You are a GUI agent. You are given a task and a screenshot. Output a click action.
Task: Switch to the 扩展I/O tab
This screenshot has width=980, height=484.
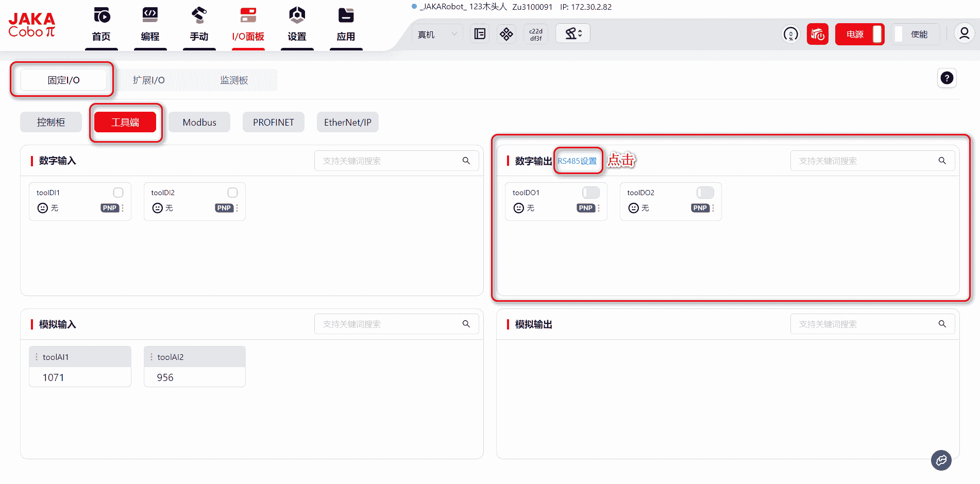[x=149, y=80]
